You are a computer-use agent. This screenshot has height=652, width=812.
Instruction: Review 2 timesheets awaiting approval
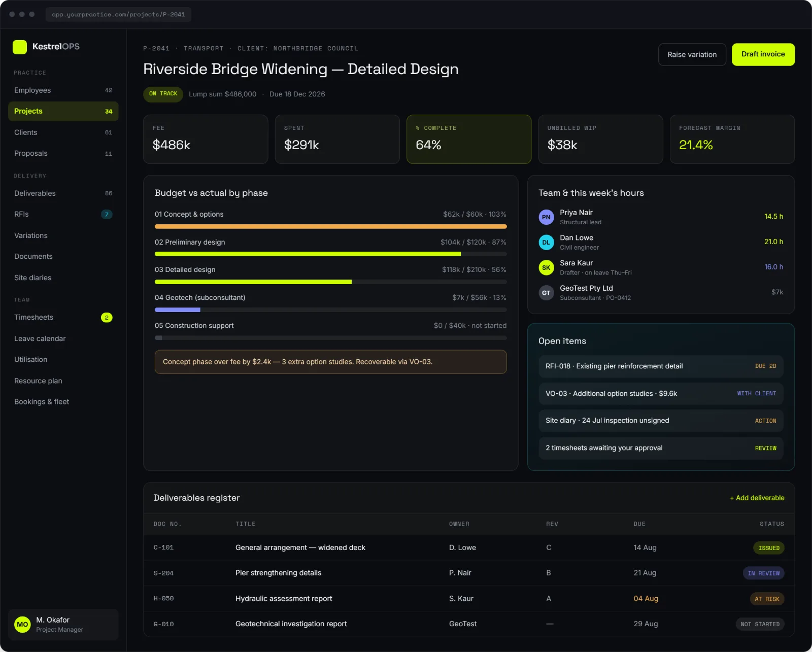tap(661, 448)
